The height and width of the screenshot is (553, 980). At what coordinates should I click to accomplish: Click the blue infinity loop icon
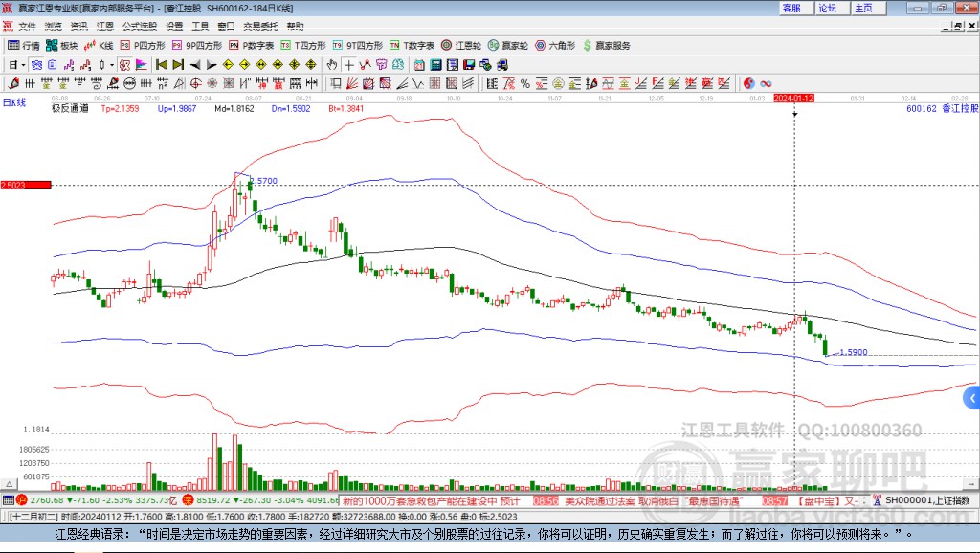[x=766, y=84]
